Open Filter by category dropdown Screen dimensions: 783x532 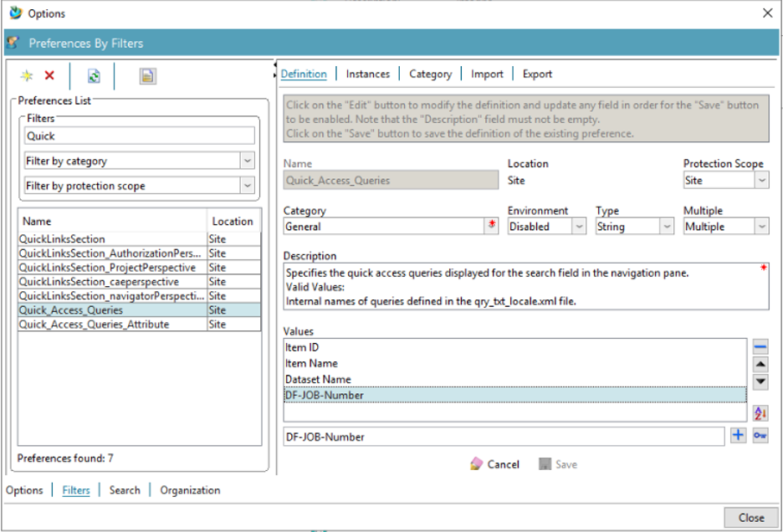point(247,161)
